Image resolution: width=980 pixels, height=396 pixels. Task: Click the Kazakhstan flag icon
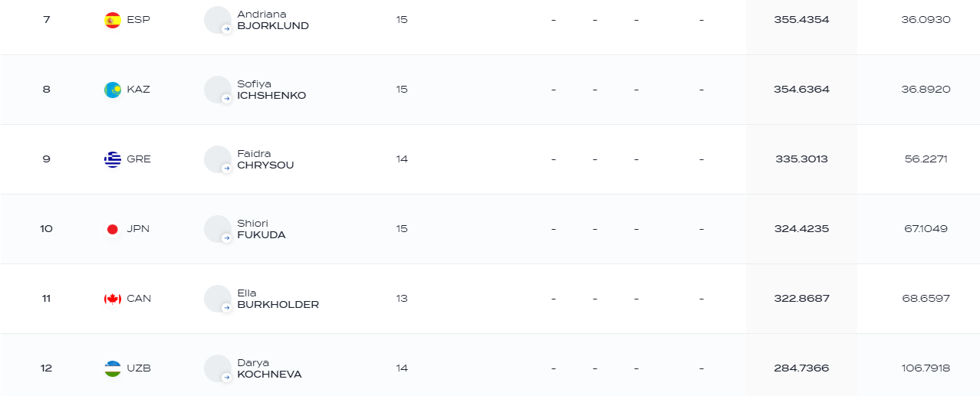pos(113,90)
